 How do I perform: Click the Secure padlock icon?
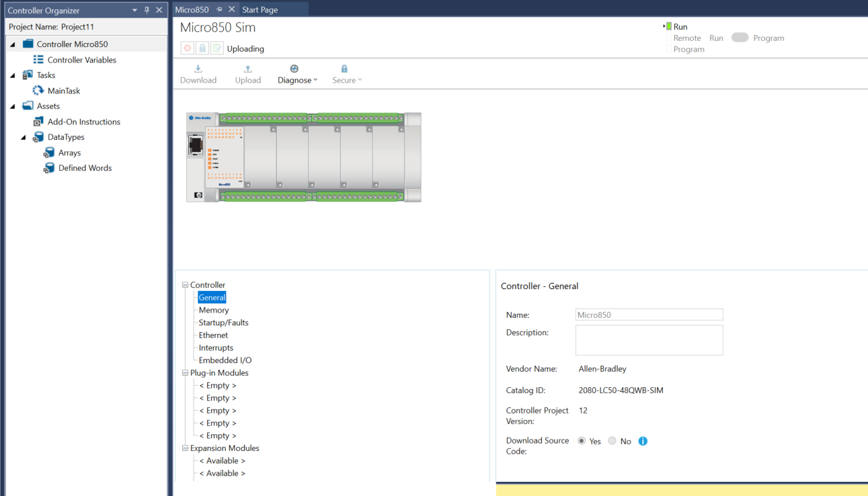click(344, 69)
